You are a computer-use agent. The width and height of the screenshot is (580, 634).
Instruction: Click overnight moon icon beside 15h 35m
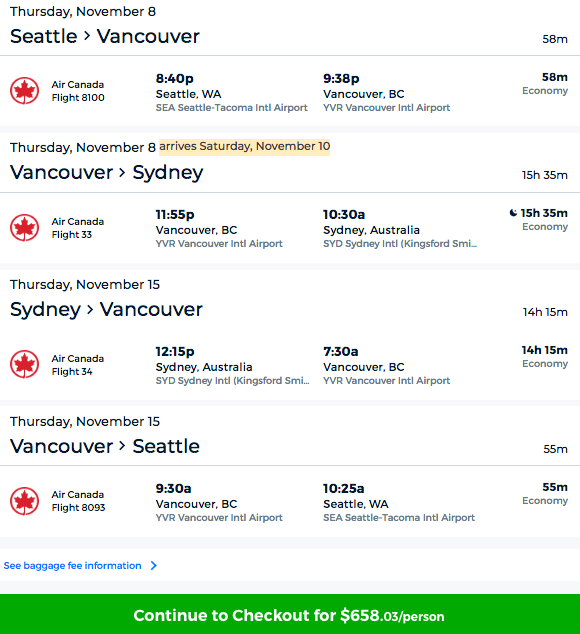click(513, 213)
